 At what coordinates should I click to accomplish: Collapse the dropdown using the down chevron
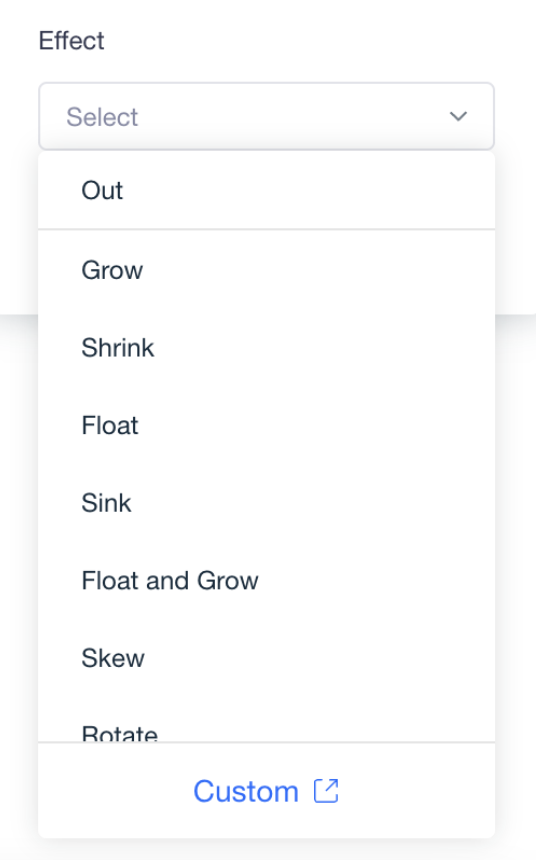click(458, 116)
